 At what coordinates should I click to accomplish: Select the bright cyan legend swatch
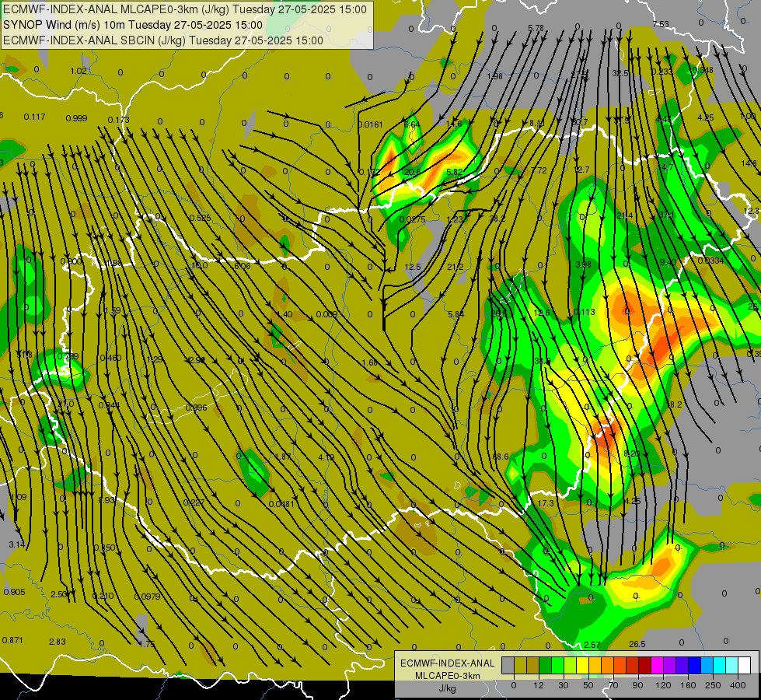[x=719, y=666]
